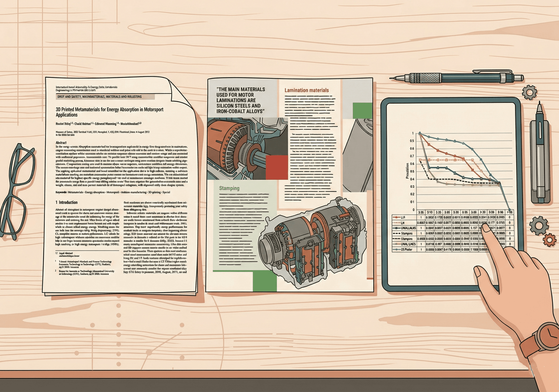Click the gray highlighted journal section banner

pyautogui.click(x=105, y=97)
